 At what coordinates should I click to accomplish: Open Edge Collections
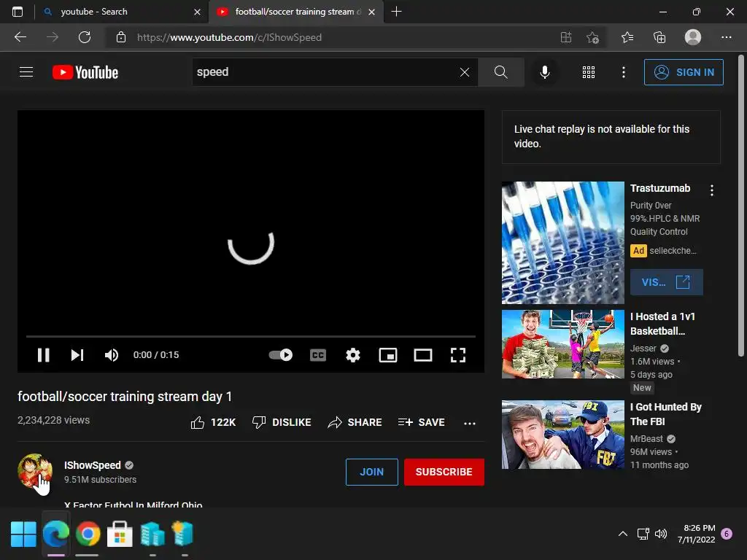659,37
